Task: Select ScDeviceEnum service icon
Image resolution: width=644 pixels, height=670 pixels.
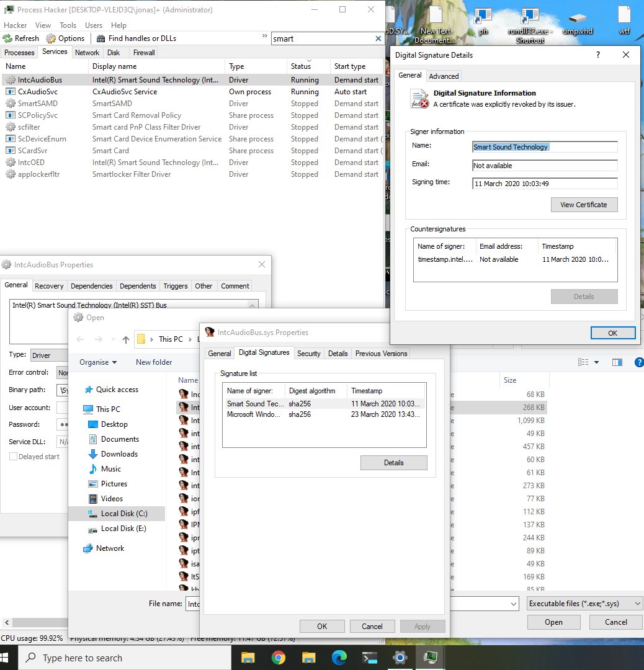Action: pos(11,139)
